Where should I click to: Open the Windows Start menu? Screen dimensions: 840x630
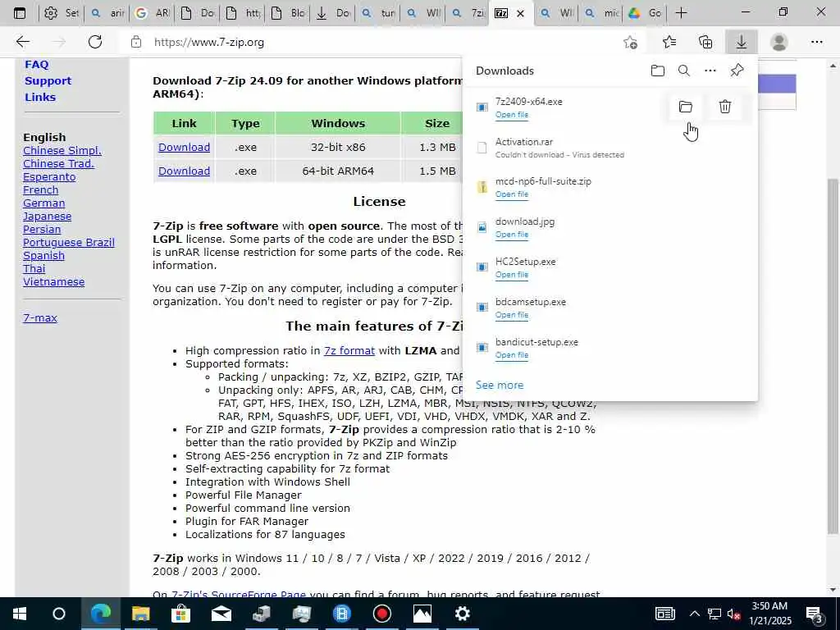[20, 614]
